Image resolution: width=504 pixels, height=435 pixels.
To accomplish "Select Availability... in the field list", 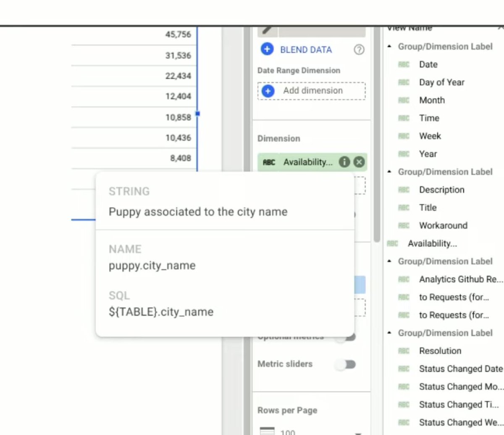I will pos(432,243).
